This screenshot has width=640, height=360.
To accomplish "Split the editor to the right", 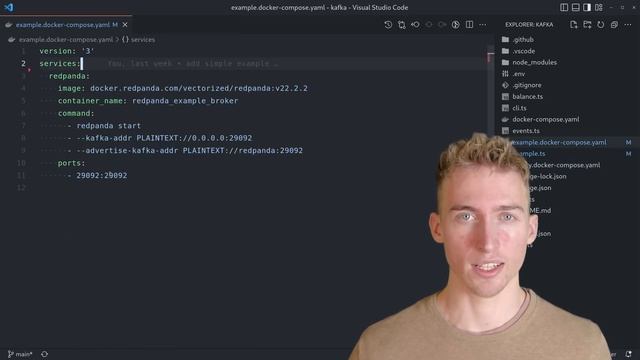I will tap(469, 24).
